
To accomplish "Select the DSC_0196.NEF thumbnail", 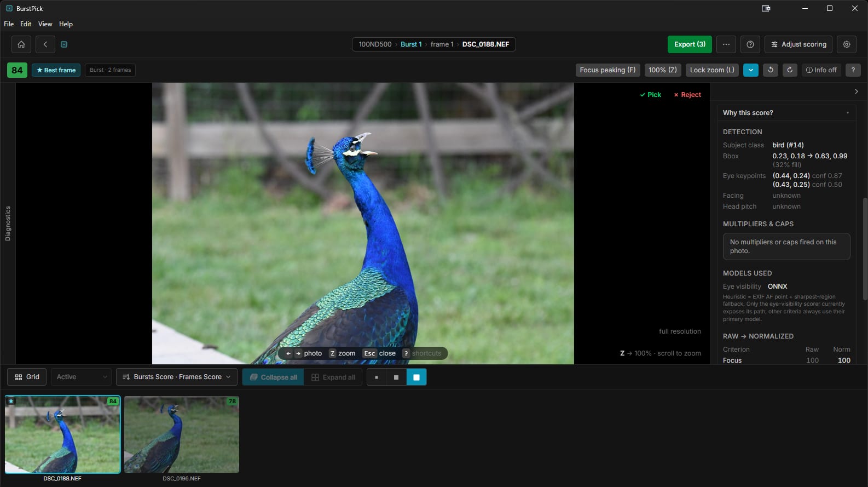I will tap(182, 434).
